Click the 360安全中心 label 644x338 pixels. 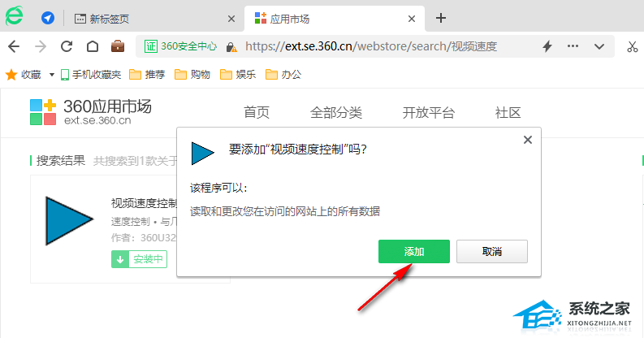pyautogui.click(x=188, y=46)
